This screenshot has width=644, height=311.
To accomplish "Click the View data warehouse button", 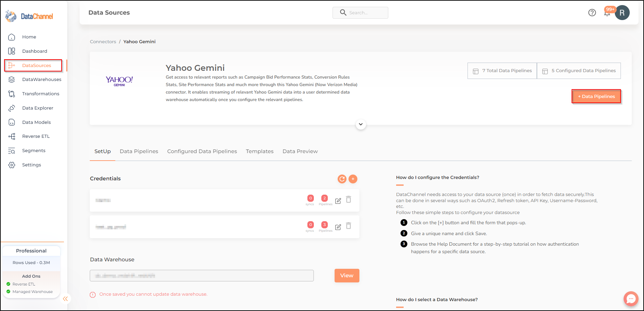I will 347,276.
